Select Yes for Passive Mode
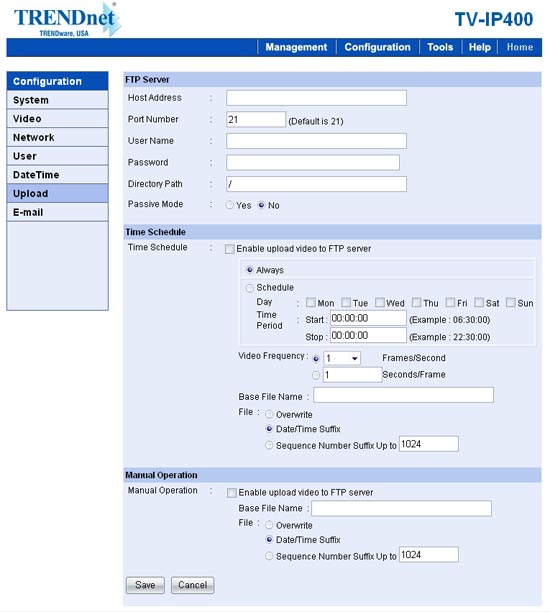Image resolution: width=550 pixels, height=612 pixels. click(x=230, y=205)
